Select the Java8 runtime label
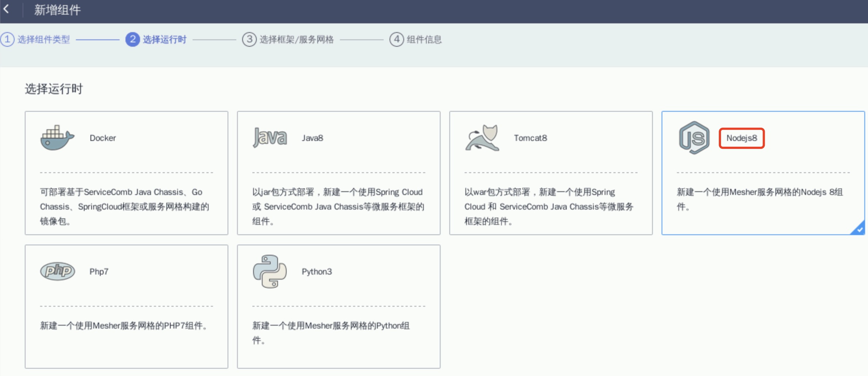Screen dimensions: 868x376 coord(312,138)
